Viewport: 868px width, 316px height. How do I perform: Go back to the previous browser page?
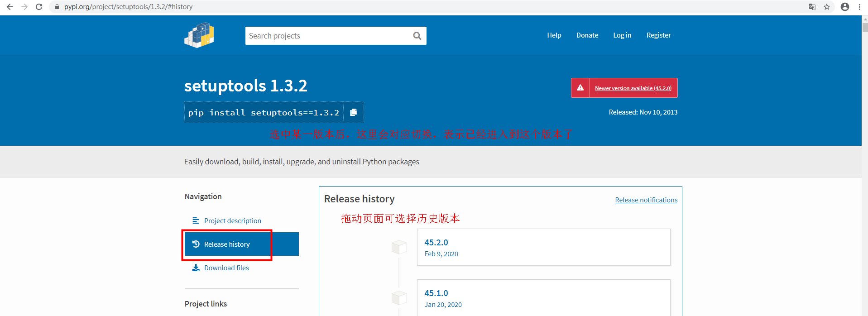(x=10, y=7)
